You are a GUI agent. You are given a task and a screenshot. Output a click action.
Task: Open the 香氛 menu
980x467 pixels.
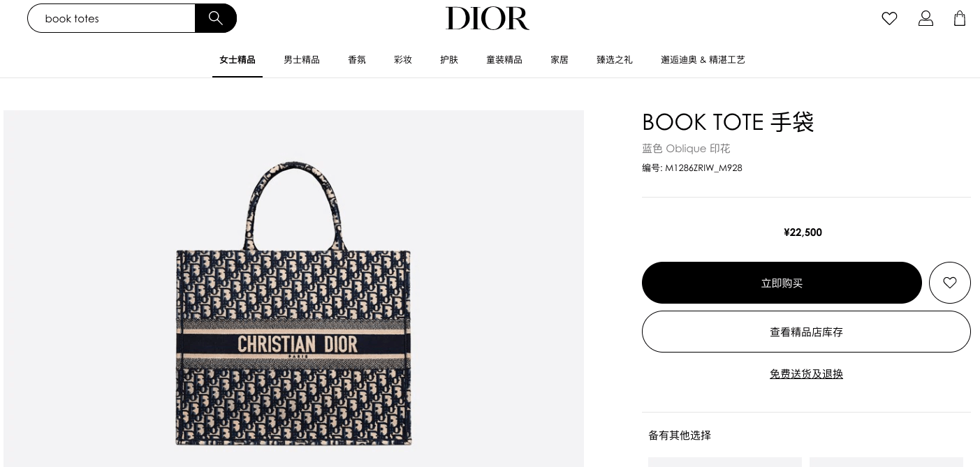pos(357,60)
